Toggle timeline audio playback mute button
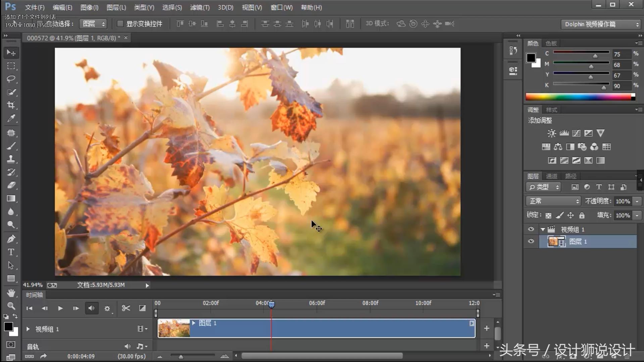644x362 pixels. (x=91, y=308)
